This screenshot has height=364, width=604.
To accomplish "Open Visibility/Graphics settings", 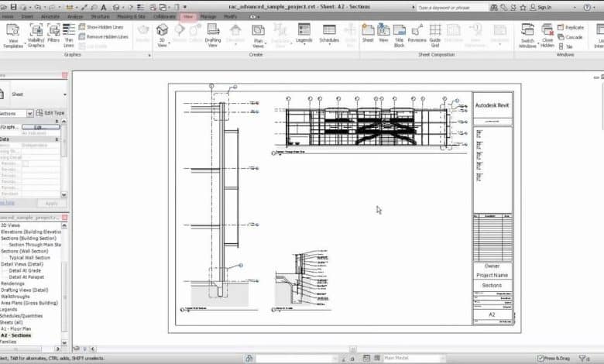I will point(36,35).
